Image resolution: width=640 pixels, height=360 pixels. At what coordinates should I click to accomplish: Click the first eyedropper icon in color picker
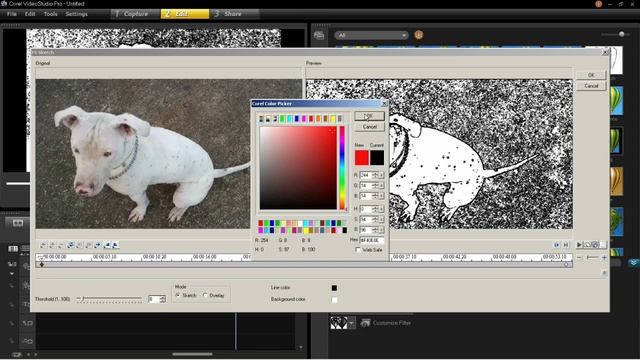pos(261,119)
